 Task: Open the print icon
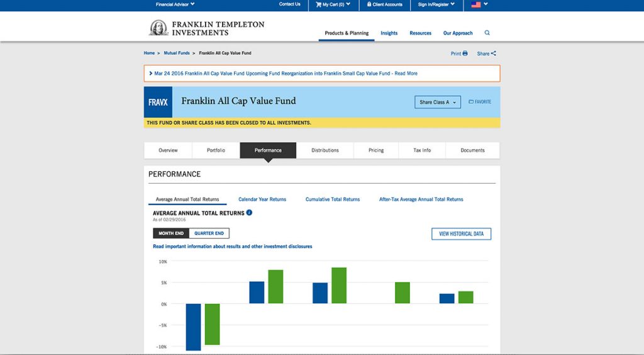pos(465,54)
